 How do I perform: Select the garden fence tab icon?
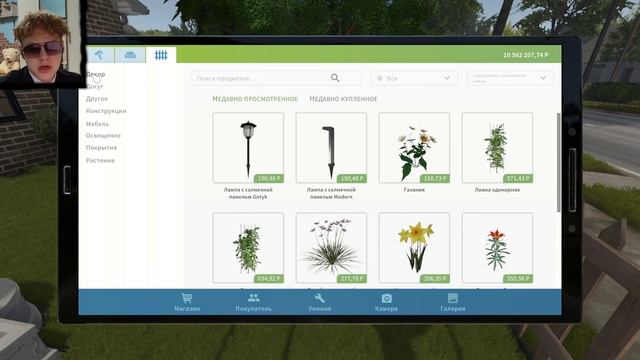pyautogui.click(x=161, y=55)
